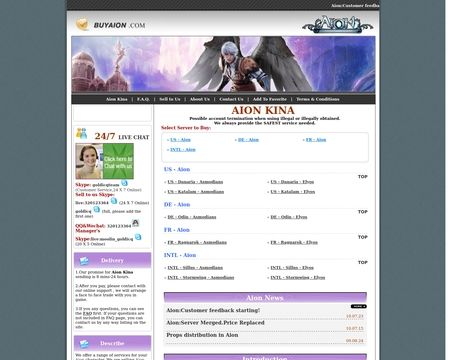This screenshot has height=360, width=450.
Task: Open Terms & Conditions menu item
Action: (x=318, y=99)
